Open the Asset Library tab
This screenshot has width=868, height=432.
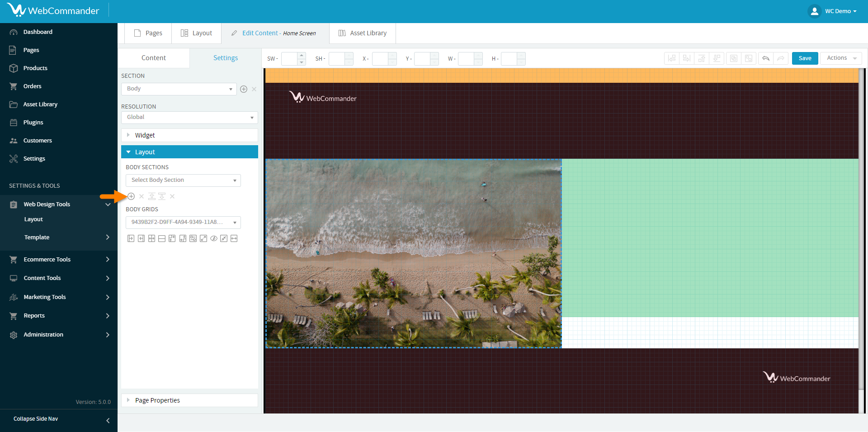click(363, 33)
